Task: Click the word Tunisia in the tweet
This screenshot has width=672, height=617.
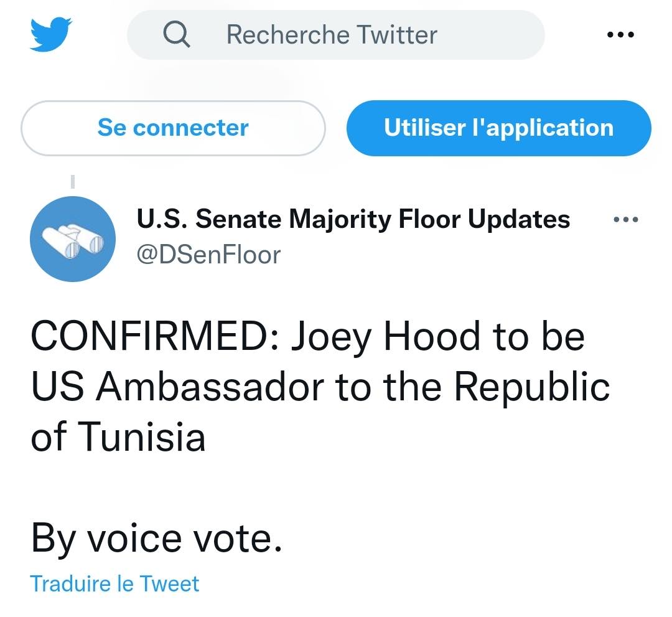Action: click(142, 436)
